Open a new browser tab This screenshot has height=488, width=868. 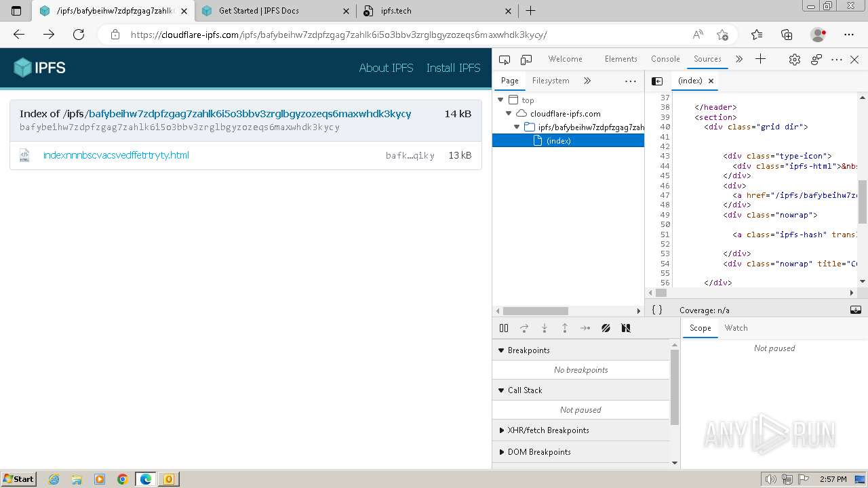531,11
